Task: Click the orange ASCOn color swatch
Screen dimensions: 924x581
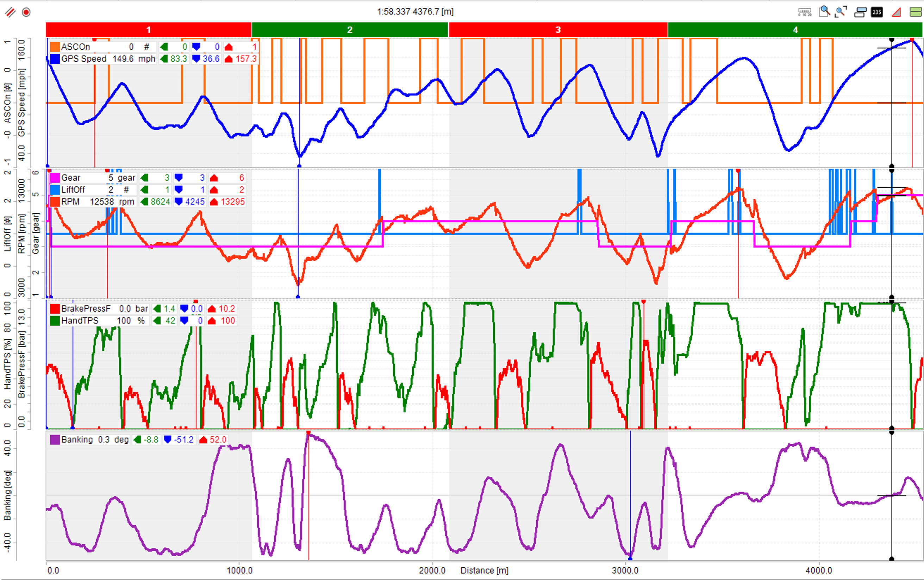Action: (x=55, y=47)
